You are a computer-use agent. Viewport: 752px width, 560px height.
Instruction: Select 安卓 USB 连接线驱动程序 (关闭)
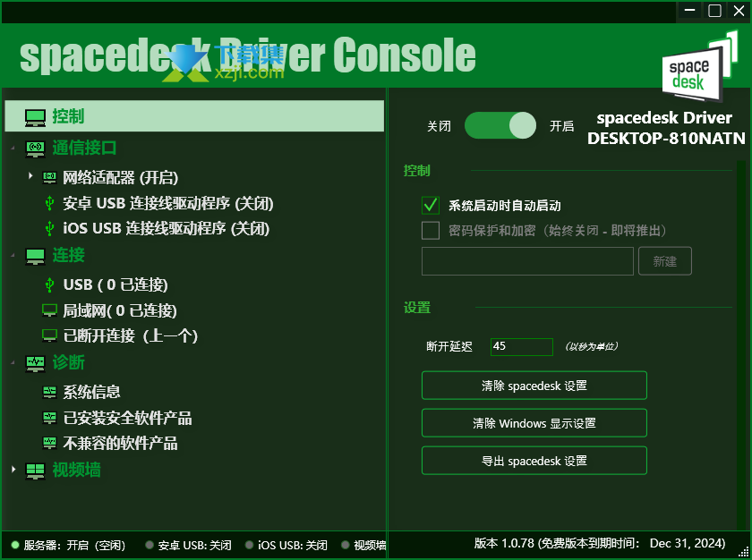coord(168,203)
